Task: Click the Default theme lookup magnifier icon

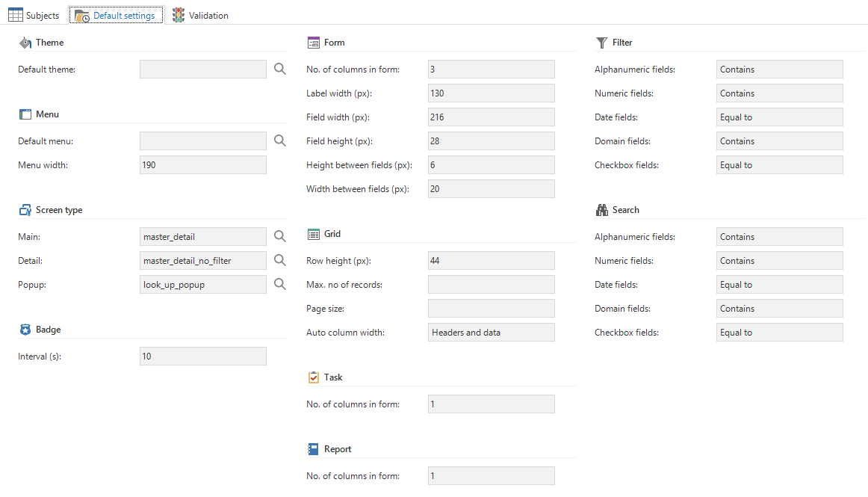Action: click(x=279, y=69)
